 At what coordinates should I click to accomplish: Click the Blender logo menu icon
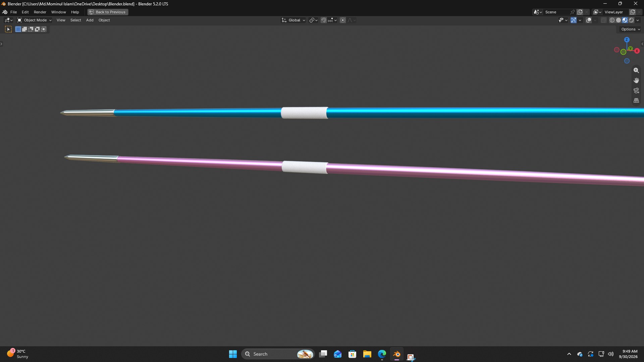point(5,12)
